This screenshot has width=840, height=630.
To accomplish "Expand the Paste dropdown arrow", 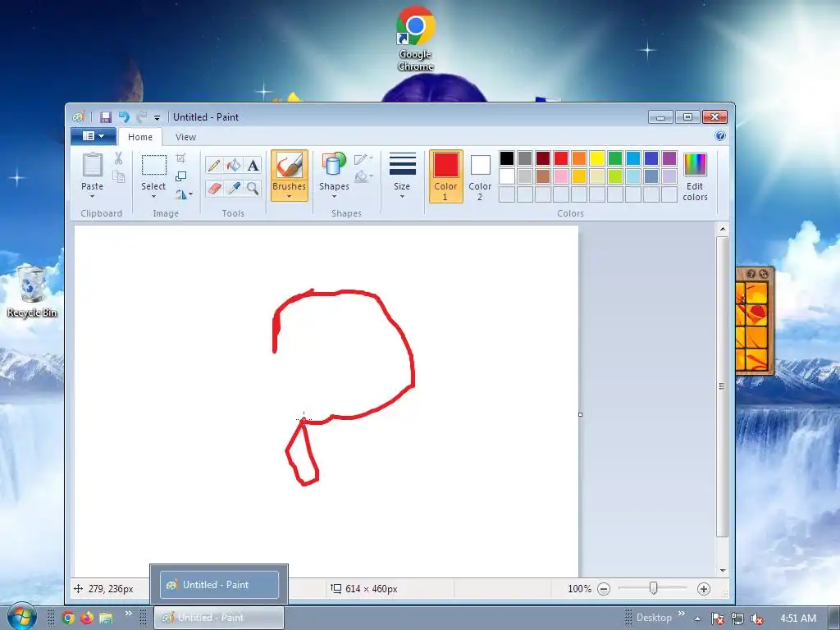I will (92, 197).
